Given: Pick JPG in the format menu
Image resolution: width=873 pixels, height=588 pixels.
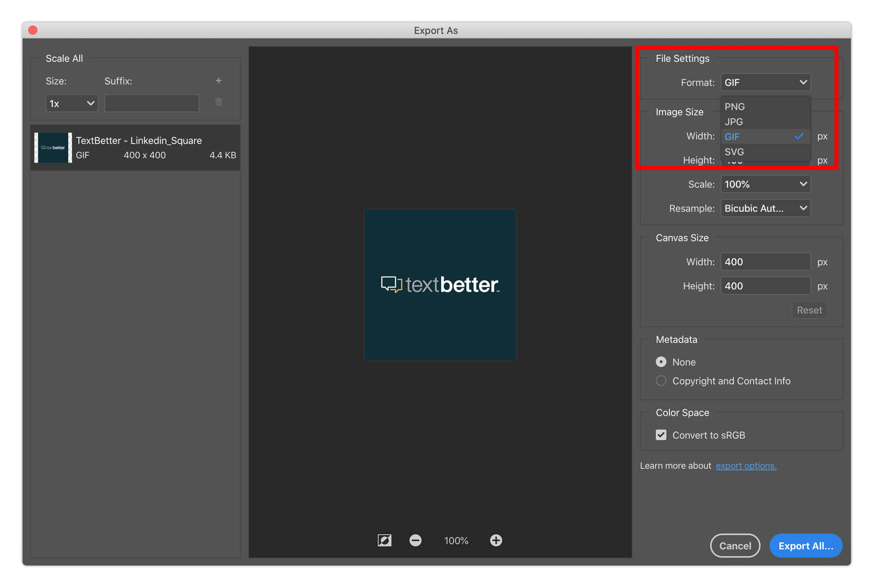Looking at the screenshot, I should (x=733, y=122).
